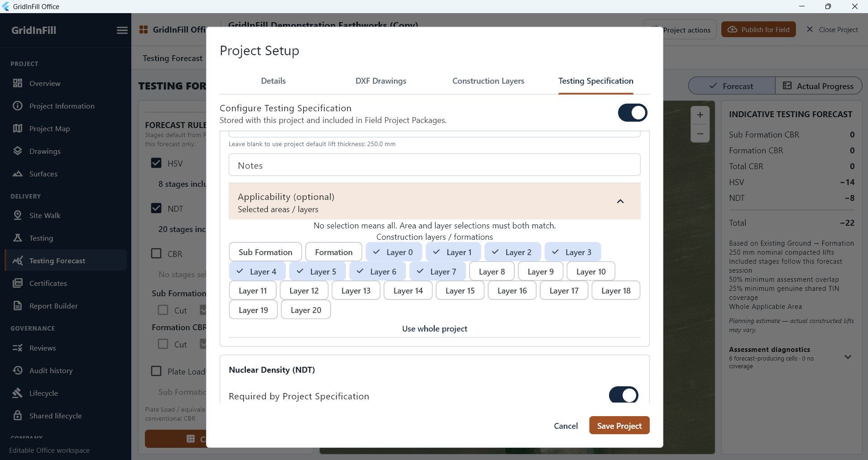Zoom out on the map with minus
The height and width of the screenshot is (460, 868).
click(x=700, y=134)
